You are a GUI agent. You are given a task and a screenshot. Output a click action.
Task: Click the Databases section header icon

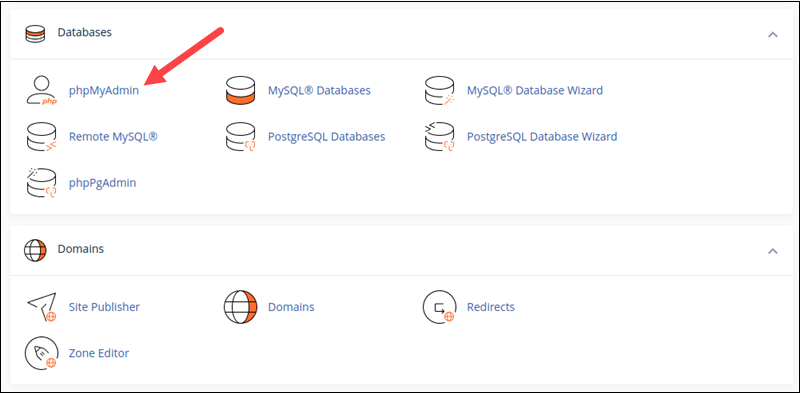35,33
